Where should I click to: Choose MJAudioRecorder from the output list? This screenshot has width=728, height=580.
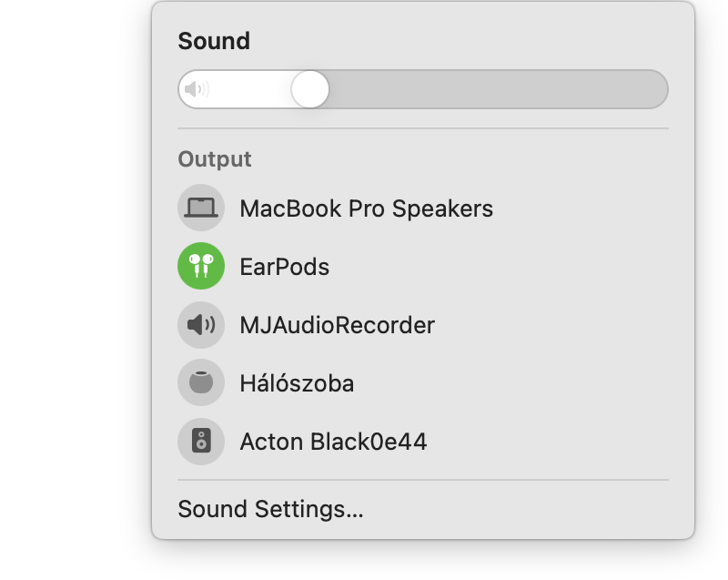pyautogui.click(x=337, y=325)
